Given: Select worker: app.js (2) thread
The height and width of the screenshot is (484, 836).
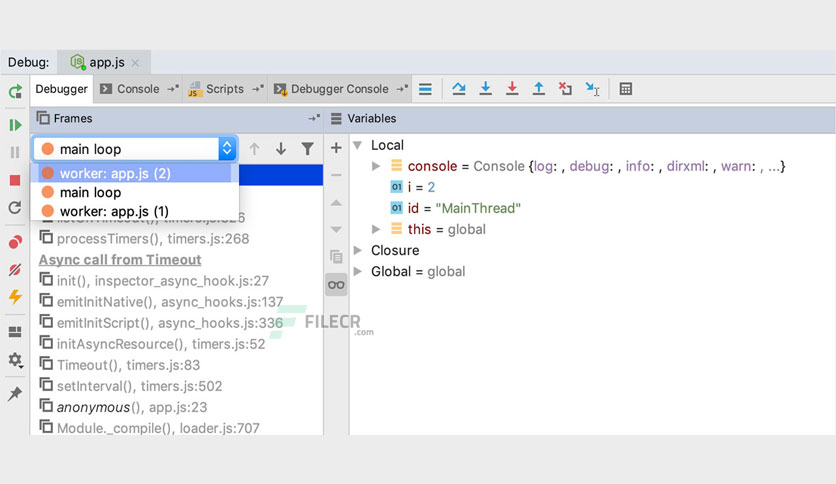Looking at the screenshot, I should coord(135,173).
